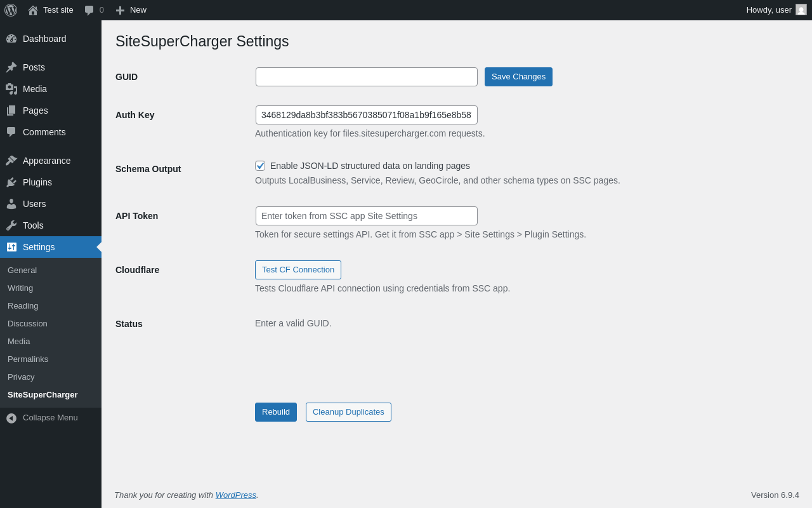Open the New content menu
The height and width of the screenshot is (508, 812).
coord(131,10)
